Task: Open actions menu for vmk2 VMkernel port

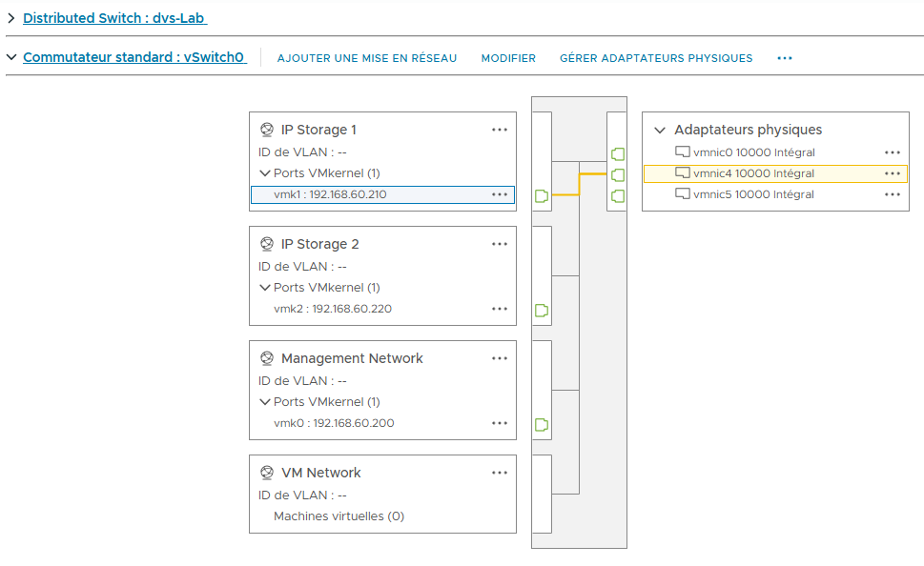Action: (x=500, y=309)
